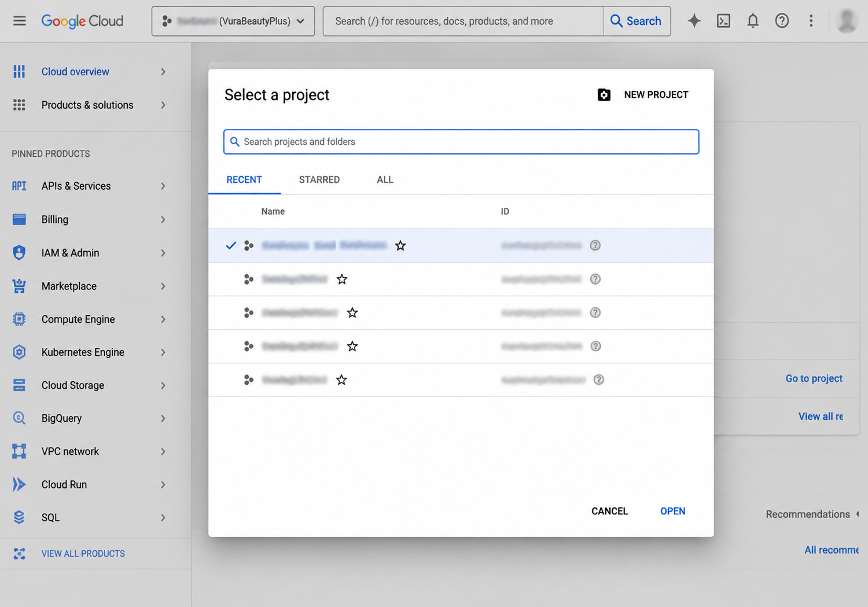Expand IAM & Admin submenu chevron
The image size is (868, 607).
tap(163, 253)
